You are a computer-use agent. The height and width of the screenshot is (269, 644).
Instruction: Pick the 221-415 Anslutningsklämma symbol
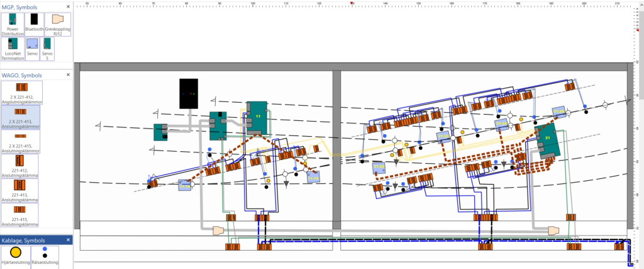(x=21, y=215)
